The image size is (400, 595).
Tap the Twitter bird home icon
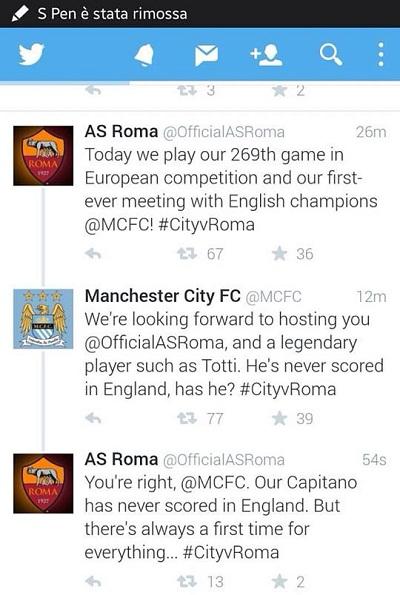[31, 54]
